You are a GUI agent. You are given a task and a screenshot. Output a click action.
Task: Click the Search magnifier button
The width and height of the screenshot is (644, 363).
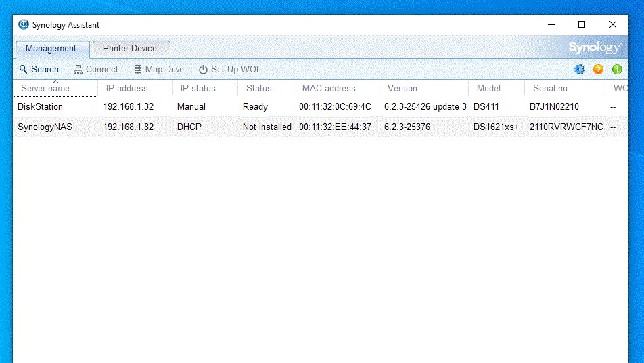39,70
